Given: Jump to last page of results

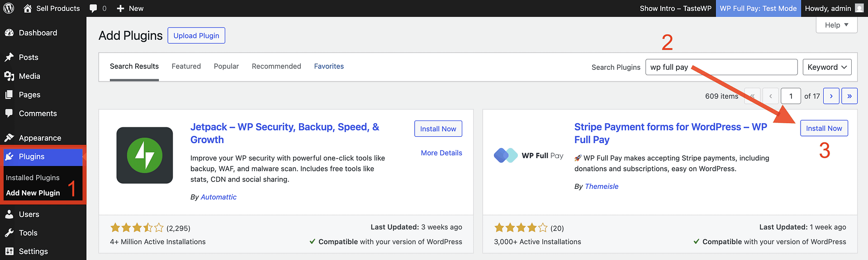Looking at the screenshot, I should click(849, 96).
